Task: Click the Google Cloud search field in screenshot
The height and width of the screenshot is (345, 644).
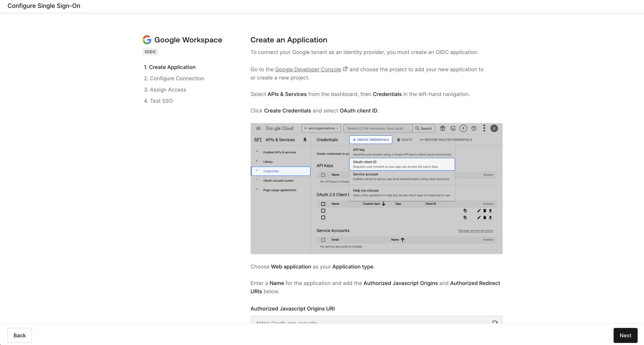Action: click(x=378, y=128)
